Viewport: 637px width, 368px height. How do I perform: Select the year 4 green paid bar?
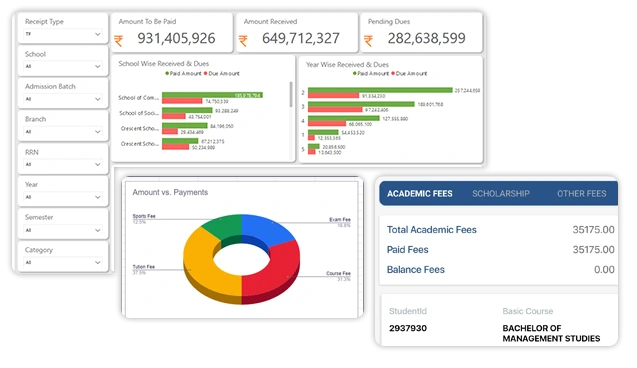[344, 119]
